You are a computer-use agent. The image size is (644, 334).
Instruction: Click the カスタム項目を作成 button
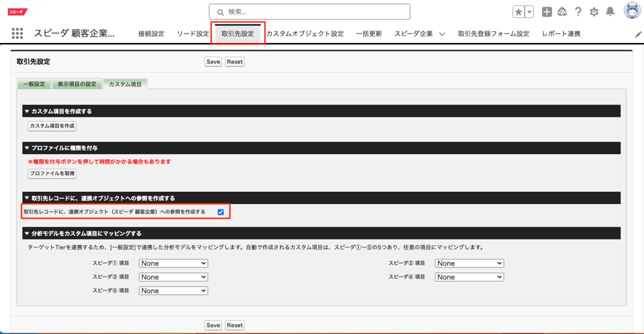pyautogui.click(x=52, y=126)
